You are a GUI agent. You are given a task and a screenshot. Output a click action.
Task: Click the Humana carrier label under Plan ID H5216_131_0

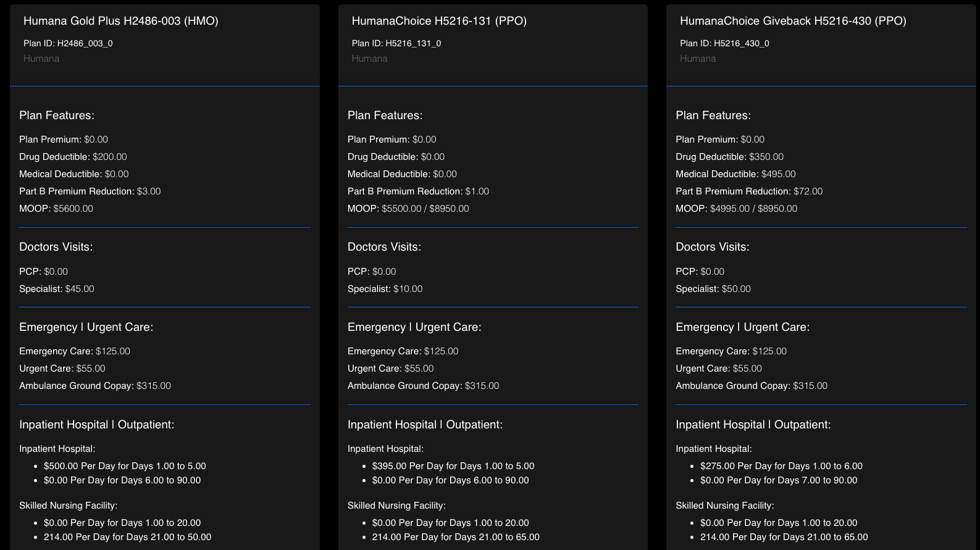[x=370, y=59]
